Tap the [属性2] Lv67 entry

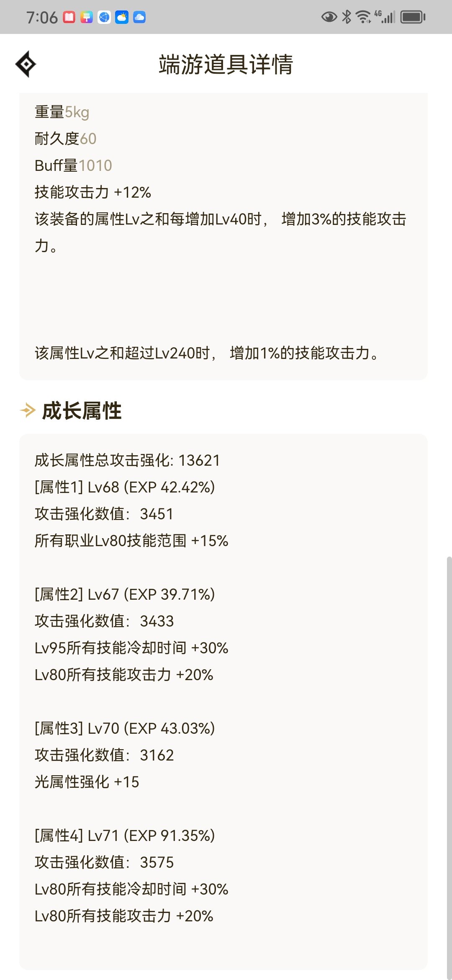(125, 594)
